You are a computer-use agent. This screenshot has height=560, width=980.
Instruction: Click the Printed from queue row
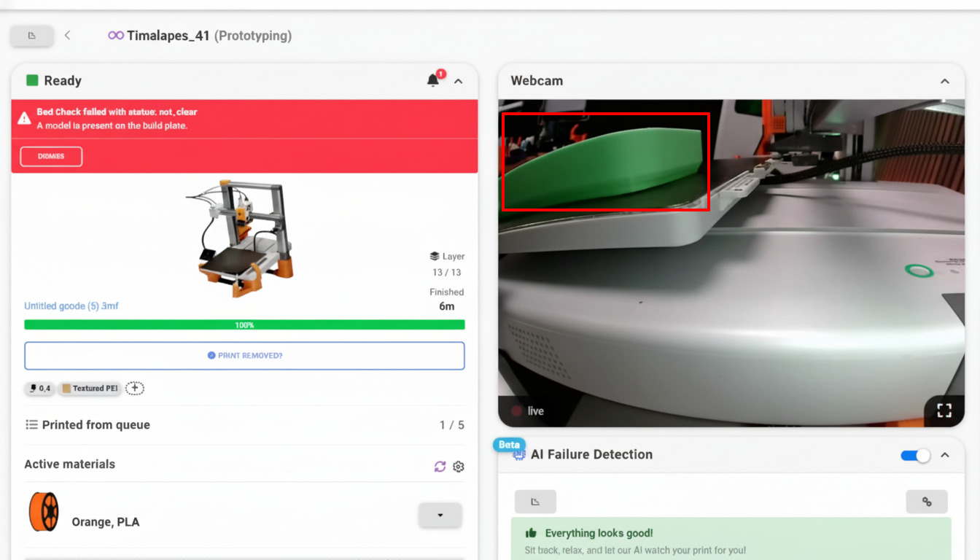244,425
